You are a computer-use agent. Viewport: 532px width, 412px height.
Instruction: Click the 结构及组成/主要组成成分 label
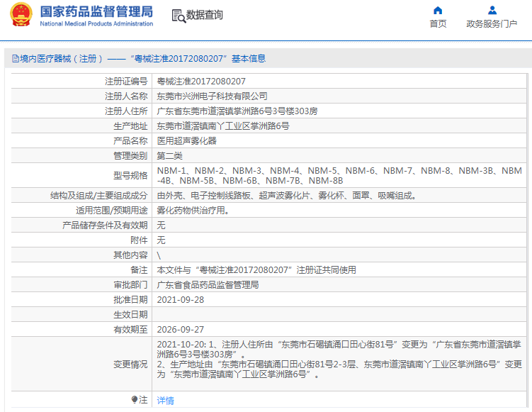[98, 196]
